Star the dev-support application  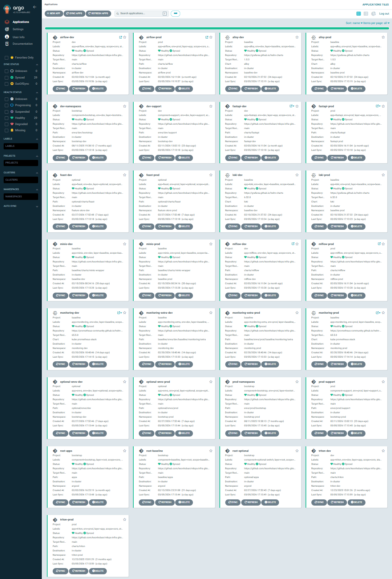pyautogui.click(x=211, y=106)
